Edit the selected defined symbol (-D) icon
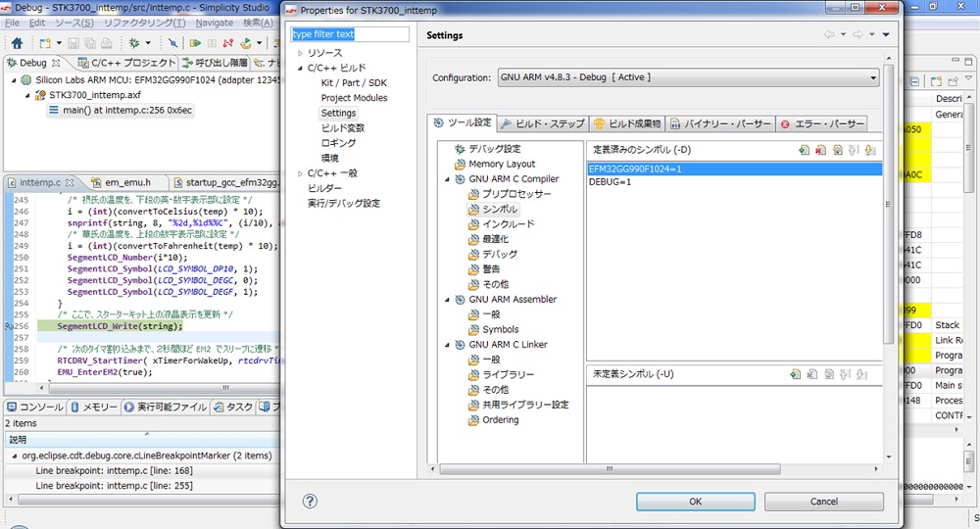Image resolution: width=980 pixels, height=529 pixels. [x=838, y=150]
